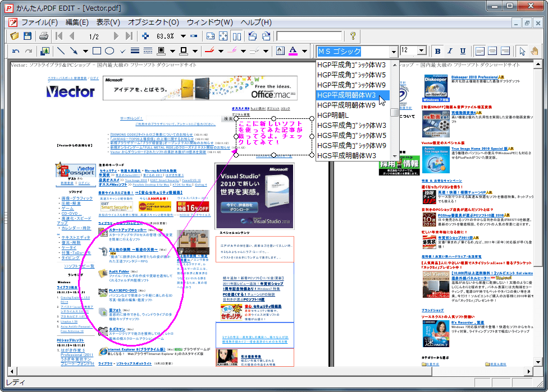This screenshot has width=548, height=392.
Task: Go to the previous page
Action: pyautogui.click(x=72, y=36)
